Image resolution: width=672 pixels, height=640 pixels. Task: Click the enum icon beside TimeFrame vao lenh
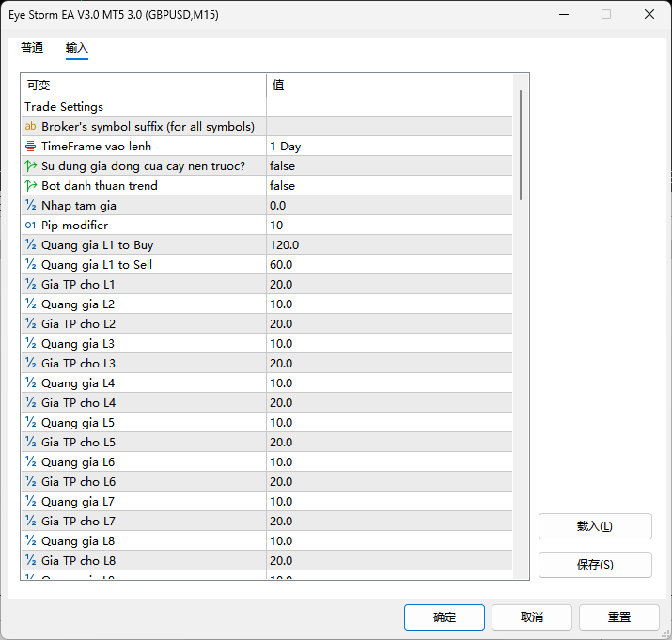30,147
